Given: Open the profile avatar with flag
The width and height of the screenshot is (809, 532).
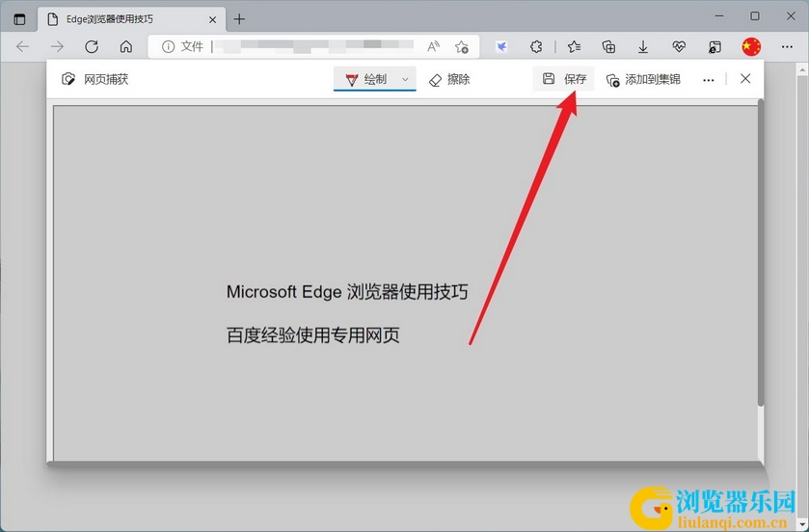Looking at the screenshot, I should coord(751,47).
